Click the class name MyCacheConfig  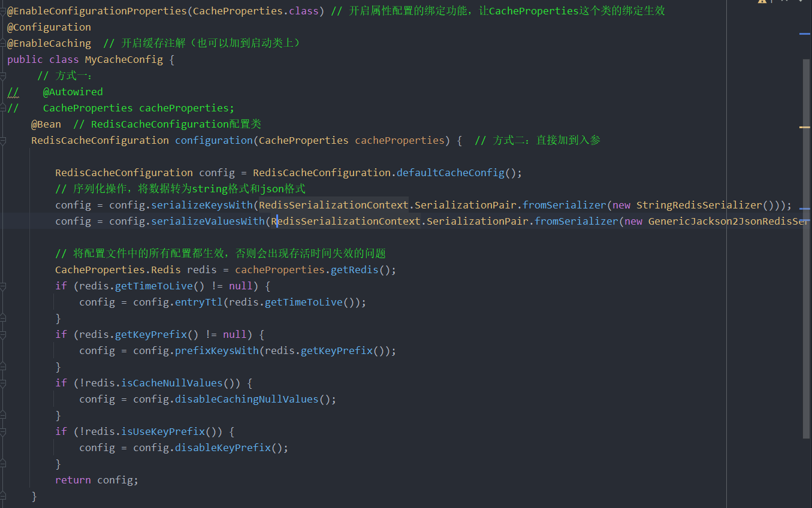tap(124, 59)
